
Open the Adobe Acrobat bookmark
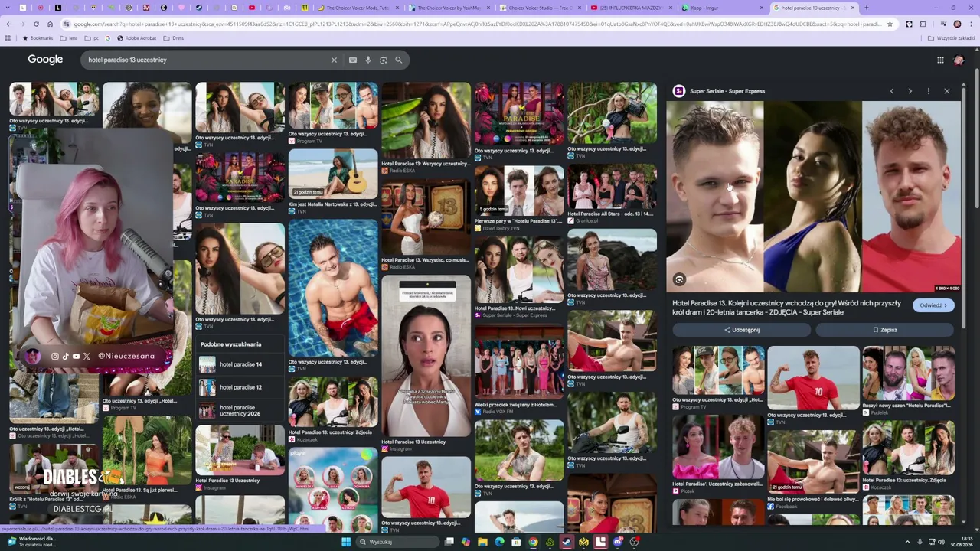click(x=136, y=38)
